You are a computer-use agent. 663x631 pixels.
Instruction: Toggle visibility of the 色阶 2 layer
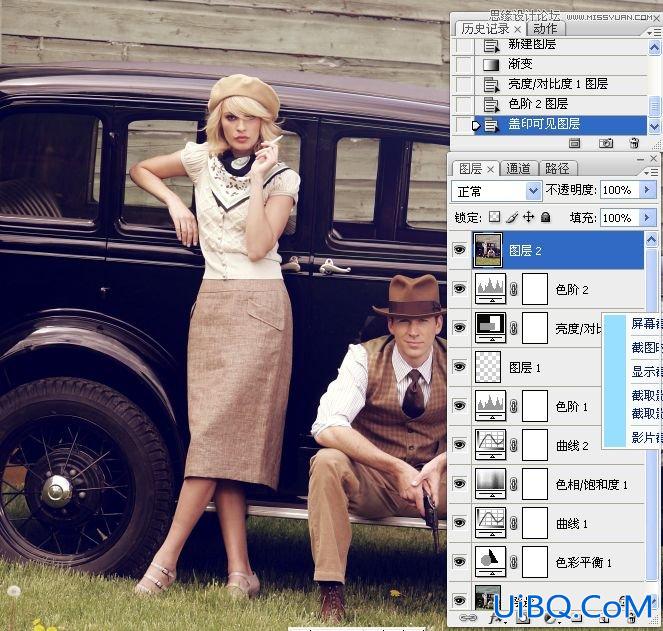(460, 289)
